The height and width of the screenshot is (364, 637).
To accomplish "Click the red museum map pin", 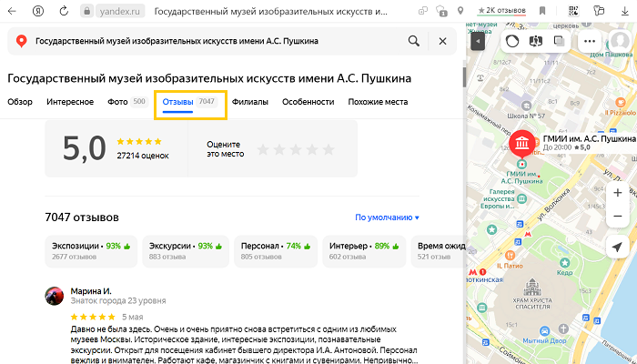I will click(x=522, y=144).
